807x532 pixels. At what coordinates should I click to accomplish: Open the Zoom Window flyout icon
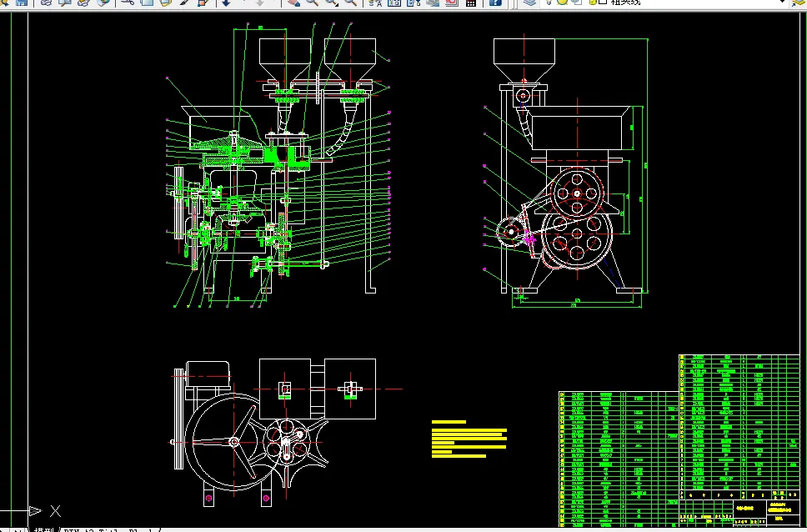point(332,3)
